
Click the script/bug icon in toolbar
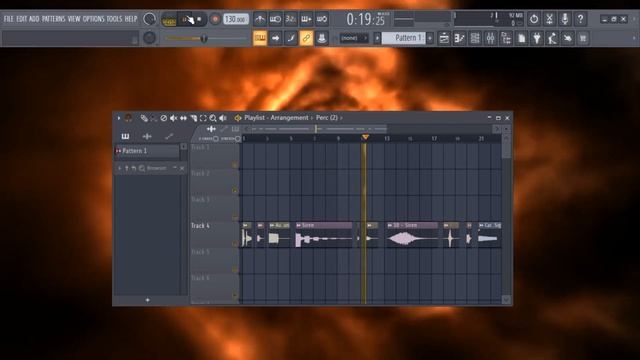tap(568, 38)
